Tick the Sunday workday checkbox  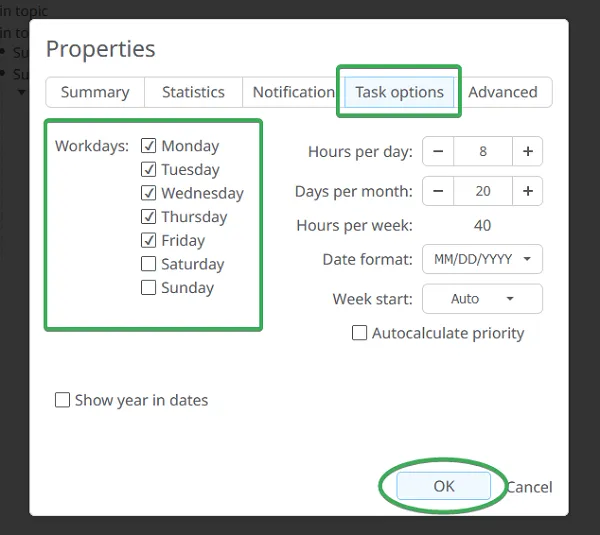[149, 288]
